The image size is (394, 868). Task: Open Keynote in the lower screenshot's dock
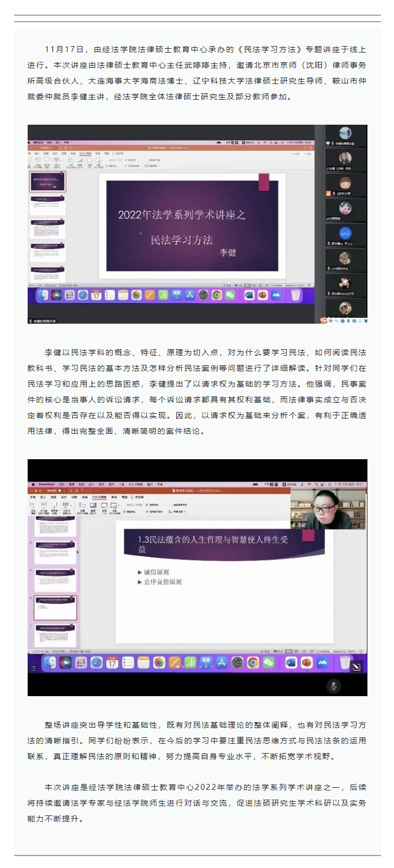click(x=206, y=663)
